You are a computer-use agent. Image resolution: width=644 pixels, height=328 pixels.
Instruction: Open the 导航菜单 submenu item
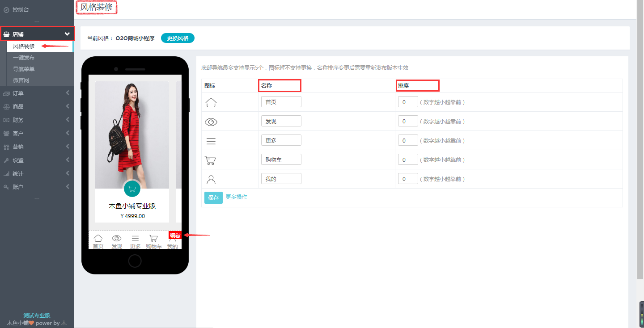(24, 69)
